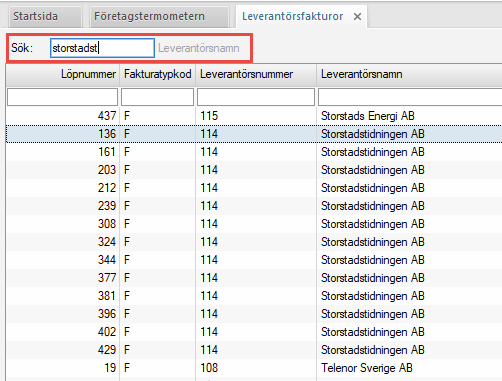The height and width of the screenshot is (381, 502).
Task: Select the row with Löpnummer 377
Action: (254, 278)
